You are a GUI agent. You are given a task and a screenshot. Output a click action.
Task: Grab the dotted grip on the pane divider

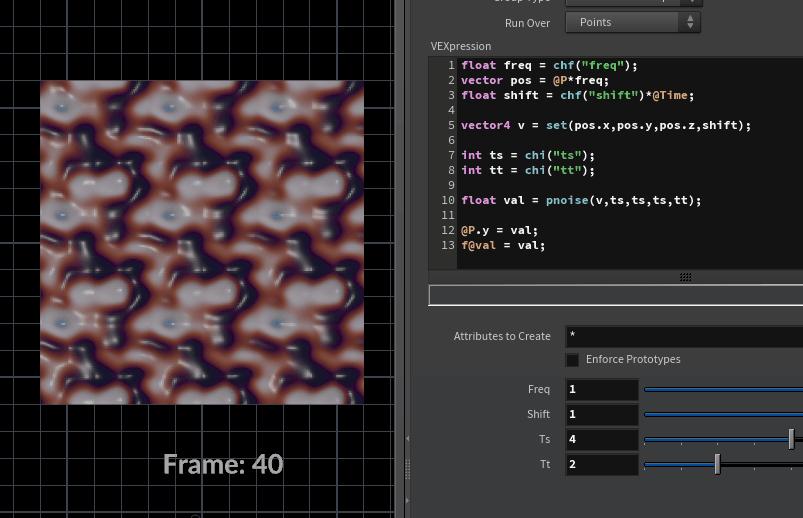(406, 469)
